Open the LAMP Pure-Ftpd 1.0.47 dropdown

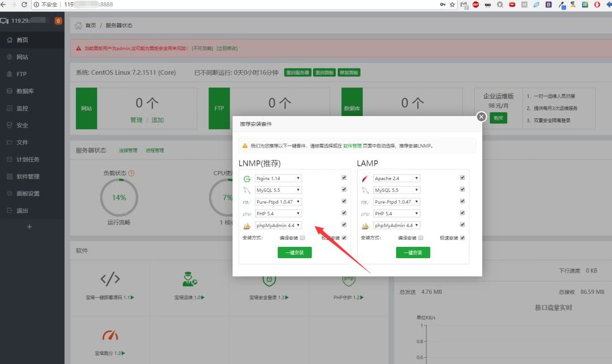tap(397, 202)
